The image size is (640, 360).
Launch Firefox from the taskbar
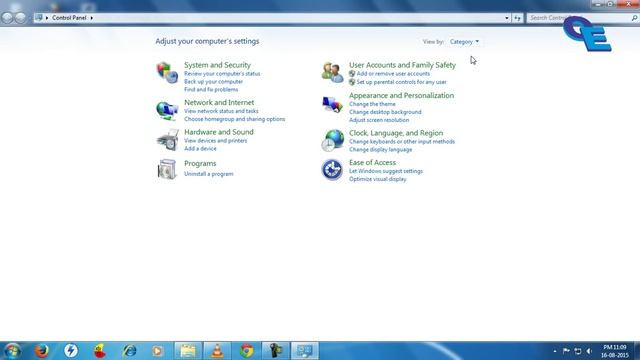pos(42,351)
